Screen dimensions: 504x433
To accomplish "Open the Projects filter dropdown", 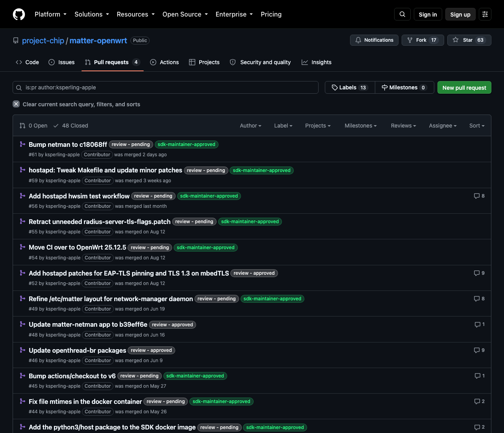I will click(x=318, y=126).
